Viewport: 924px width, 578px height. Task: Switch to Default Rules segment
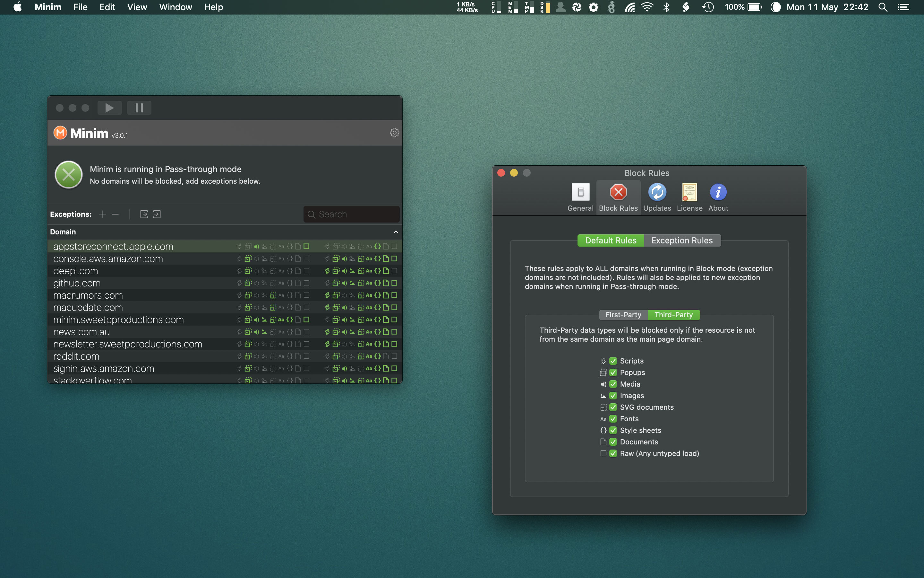point(611,241)
